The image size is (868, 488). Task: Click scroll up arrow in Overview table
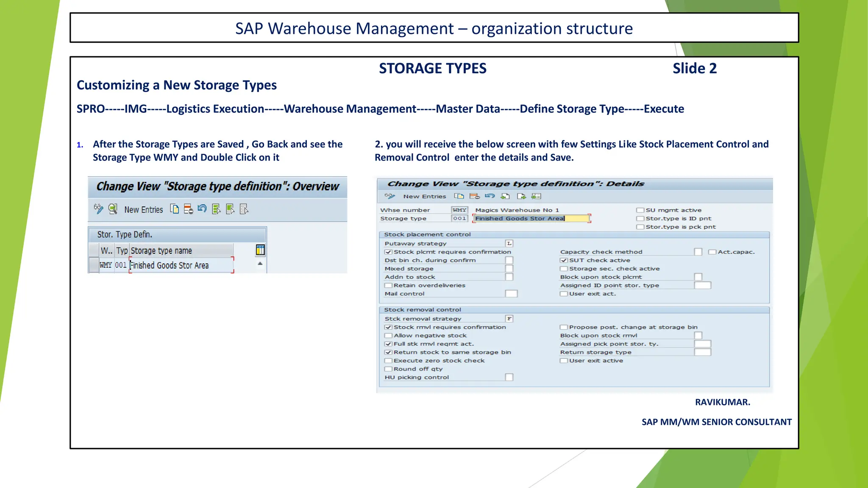coord(260,263)
